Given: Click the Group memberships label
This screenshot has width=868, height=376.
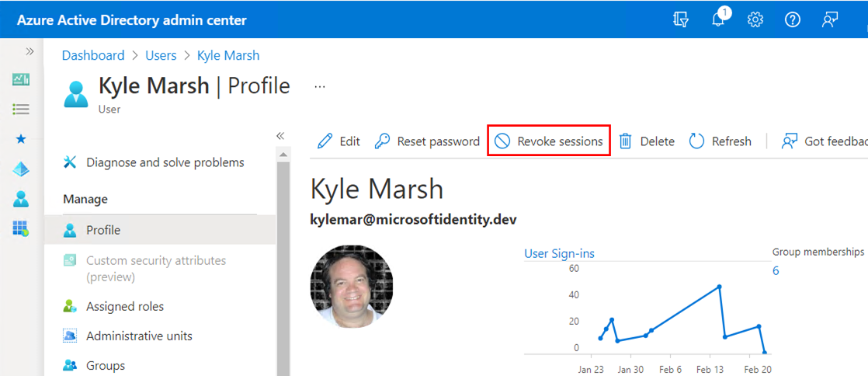Looking at the screenshot, I should coord(818,252).
